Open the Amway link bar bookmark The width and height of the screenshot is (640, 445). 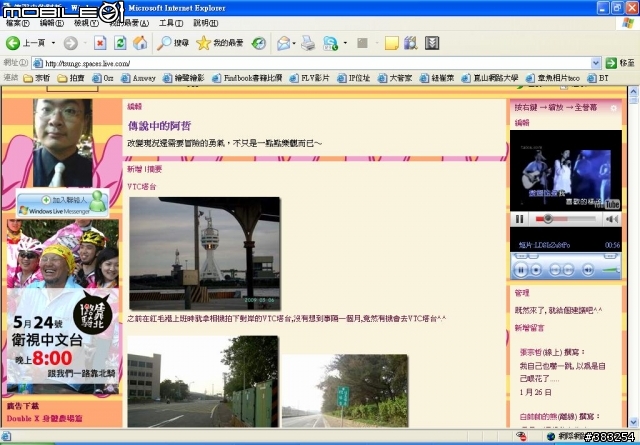(139, 78)
